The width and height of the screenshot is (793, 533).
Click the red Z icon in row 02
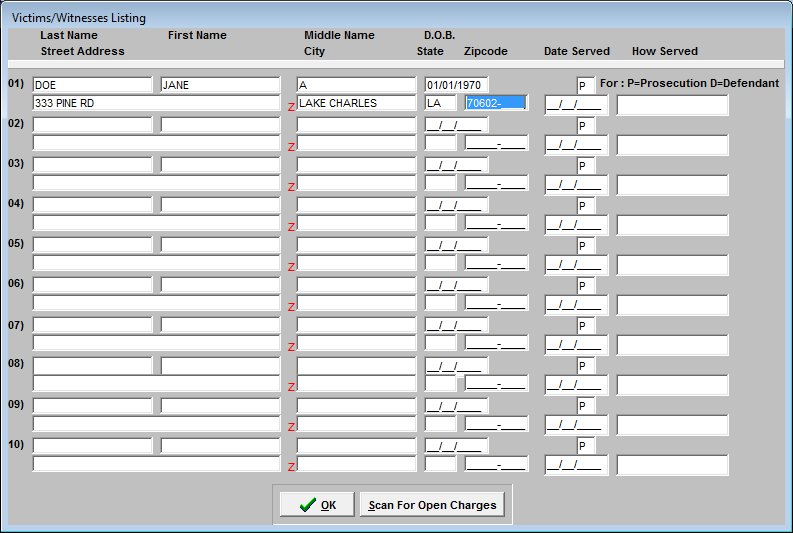pos(291,146)
